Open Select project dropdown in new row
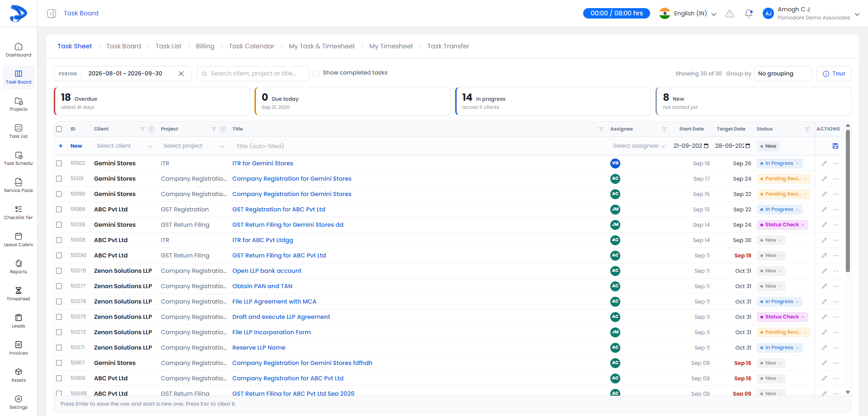The width and height of the screenshot is (868, 416). [193, 146]
